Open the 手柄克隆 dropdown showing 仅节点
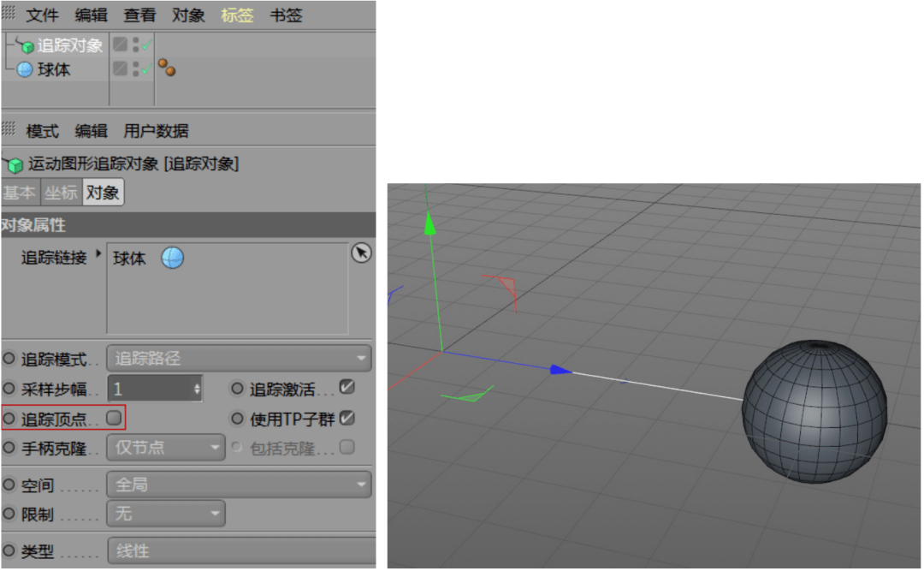The height and width of the screenshot is (571, 924). click(x=166, y=448)
